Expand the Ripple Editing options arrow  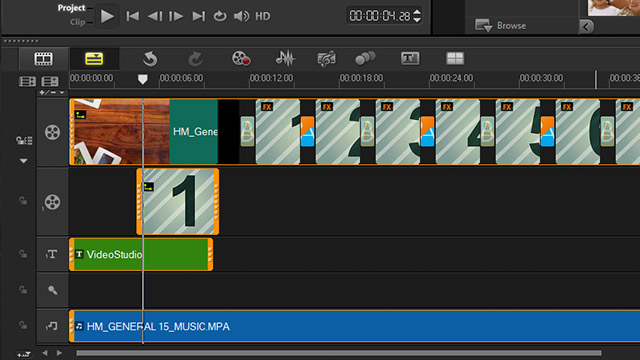pos(24,161)
